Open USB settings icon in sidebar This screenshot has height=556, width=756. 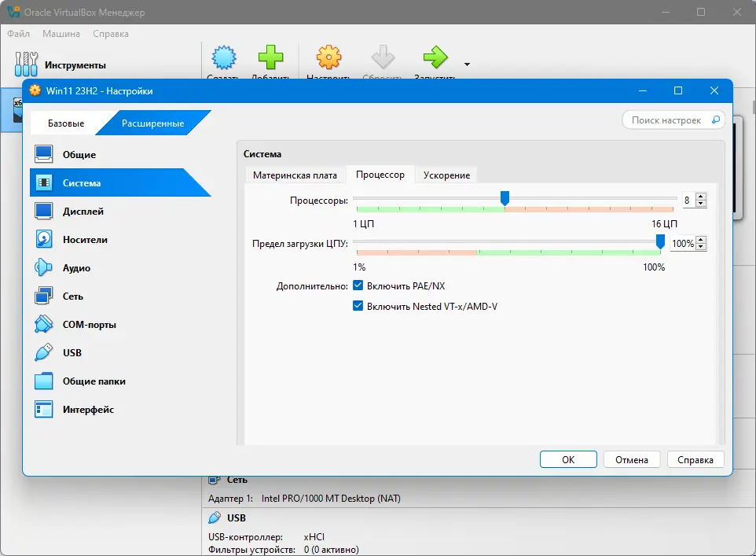44,353
